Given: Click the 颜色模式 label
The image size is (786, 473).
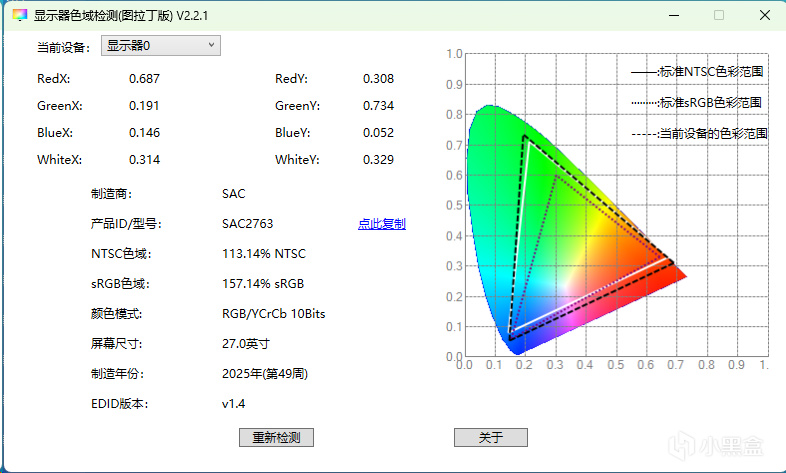Looking at the screenshot, I should [x=116, y=314].
